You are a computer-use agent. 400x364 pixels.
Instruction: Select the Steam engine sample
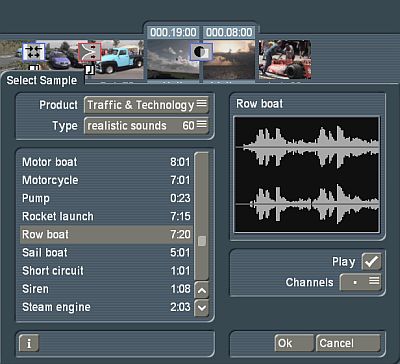pyautogui.click(x=106, y=307)
